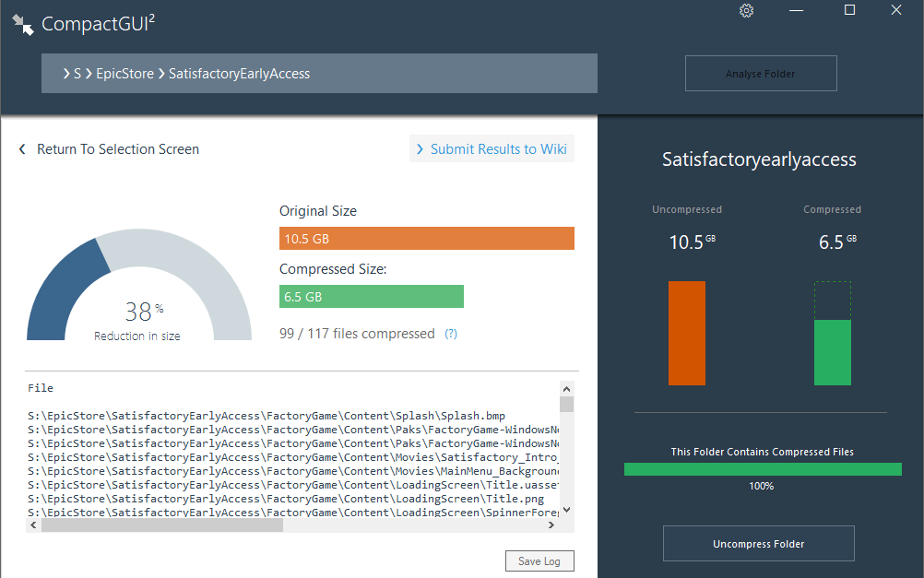The image size is (924, 578).
Task: Click the scroll-up arrow of the file log
Action: (568, 390)
